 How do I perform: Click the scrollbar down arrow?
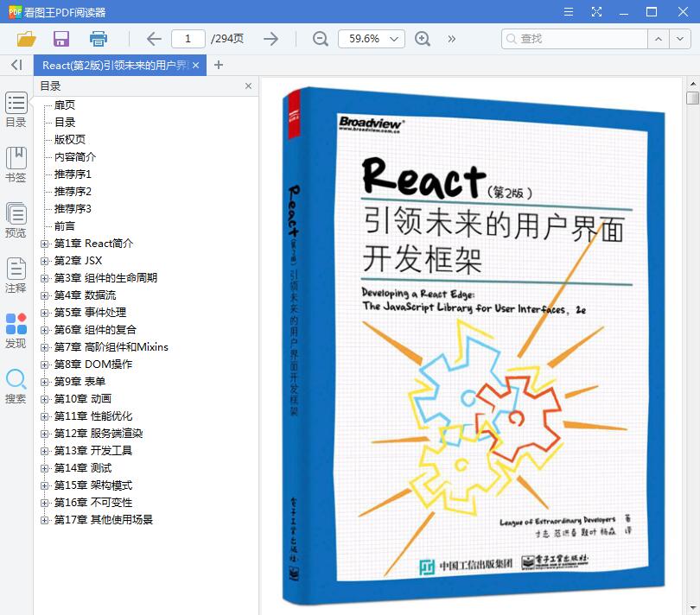(692, 607)
